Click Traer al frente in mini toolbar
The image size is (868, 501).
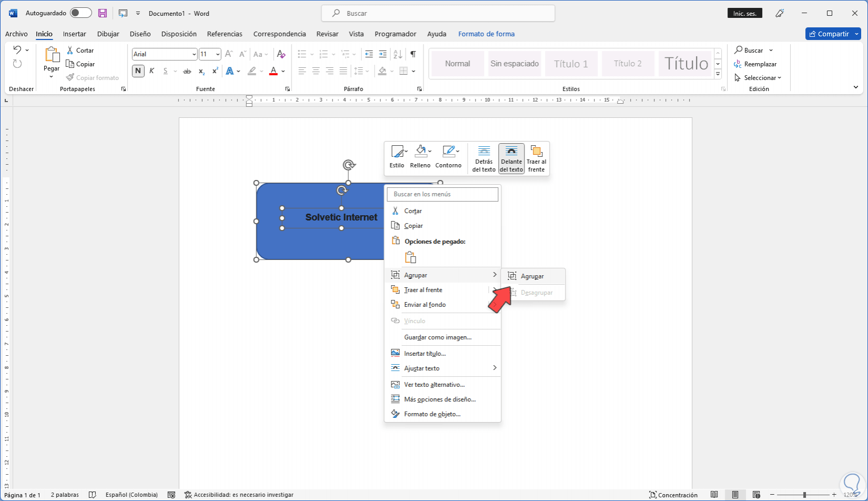point(537,158)
